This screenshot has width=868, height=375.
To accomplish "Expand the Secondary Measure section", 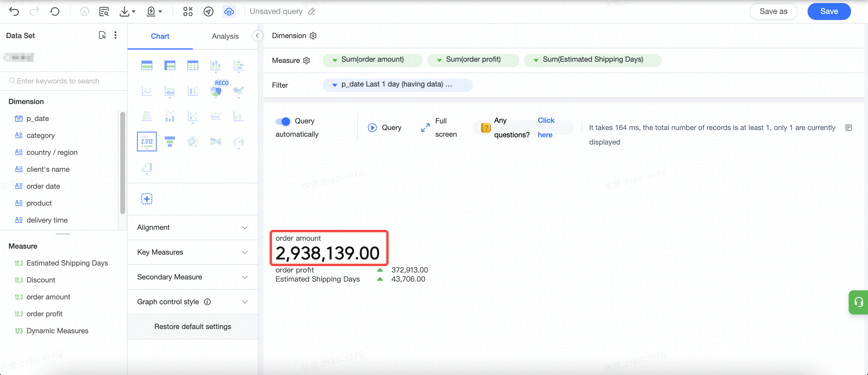I will tap(193, 277).
